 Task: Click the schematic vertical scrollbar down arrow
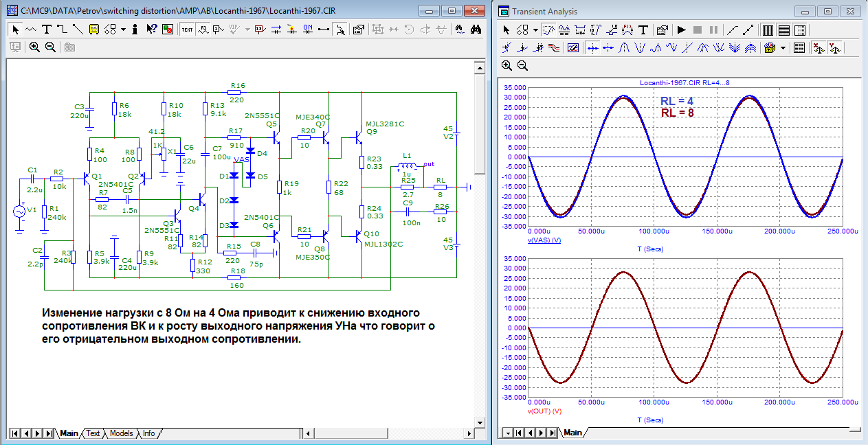(479, 421)
